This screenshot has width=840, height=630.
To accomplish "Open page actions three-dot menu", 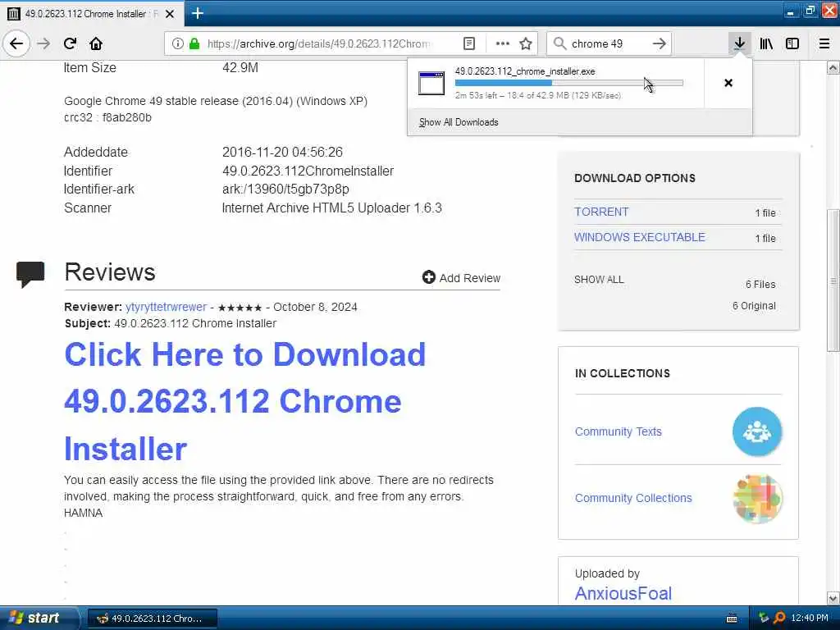I will tap(503, 43).
